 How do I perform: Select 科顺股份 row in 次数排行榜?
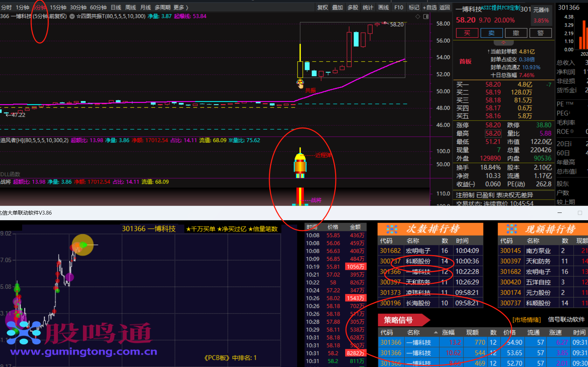(x=430, y=261)
